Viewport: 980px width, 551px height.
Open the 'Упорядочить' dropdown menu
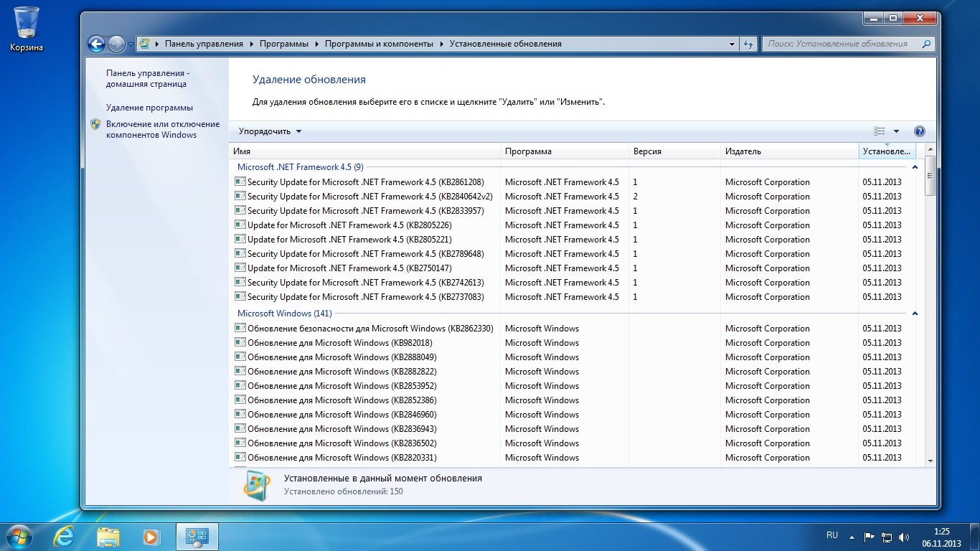pos(270,131)
